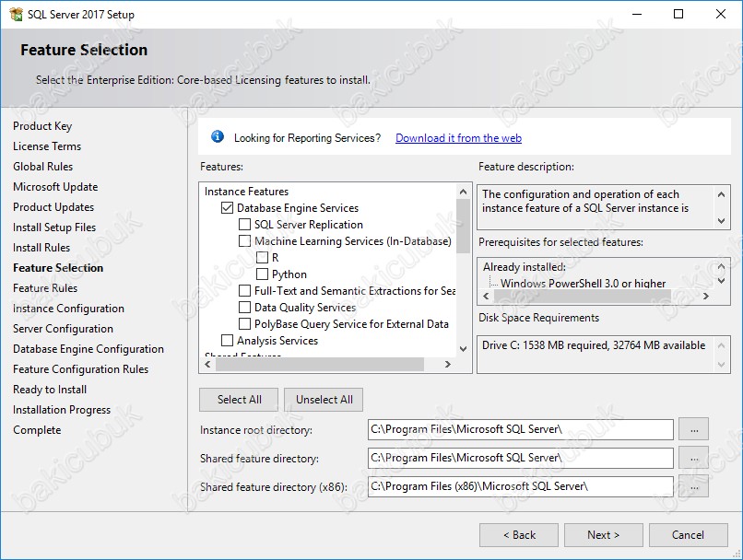Click into the Shared feature directory (x86) field
This screenshot has width=743, height=560.
click(520, 486)
